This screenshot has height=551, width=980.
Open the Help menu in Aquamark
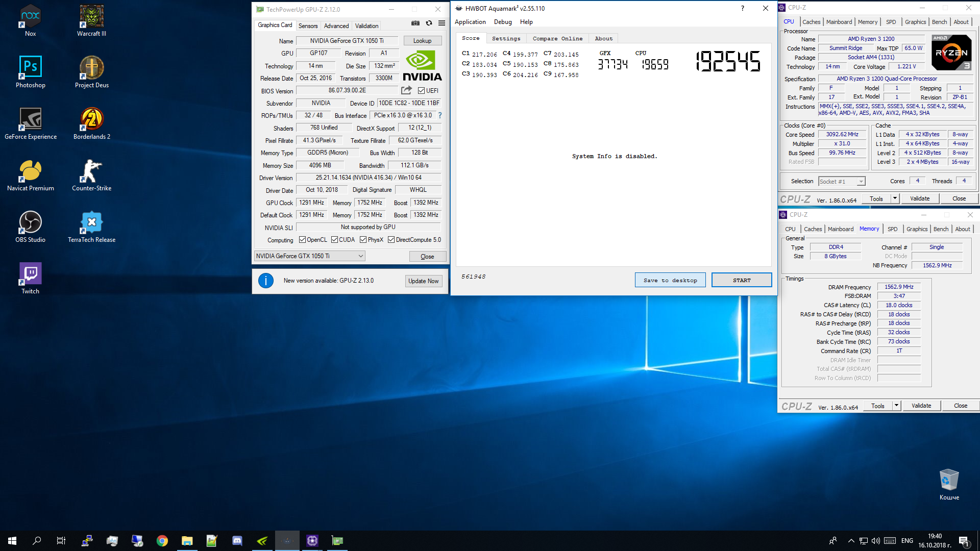[x=526, y=22]
